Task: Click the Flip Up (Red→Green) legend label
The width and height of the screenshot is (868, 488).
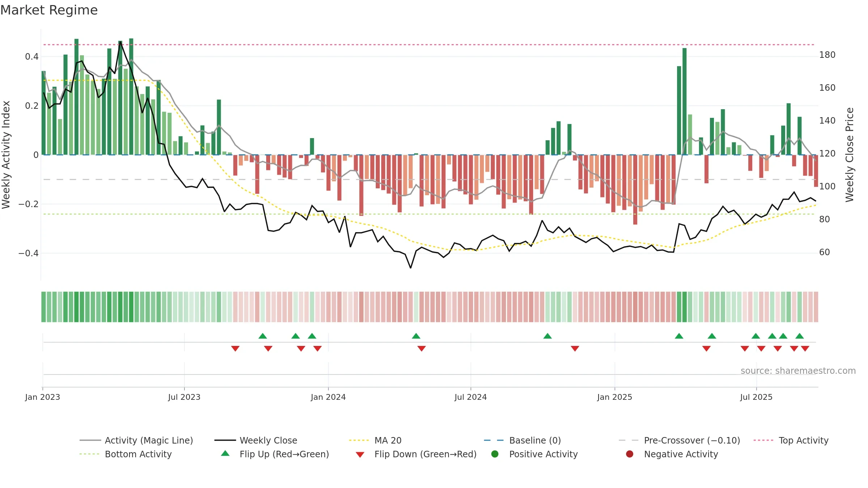Action: [284, 454]
